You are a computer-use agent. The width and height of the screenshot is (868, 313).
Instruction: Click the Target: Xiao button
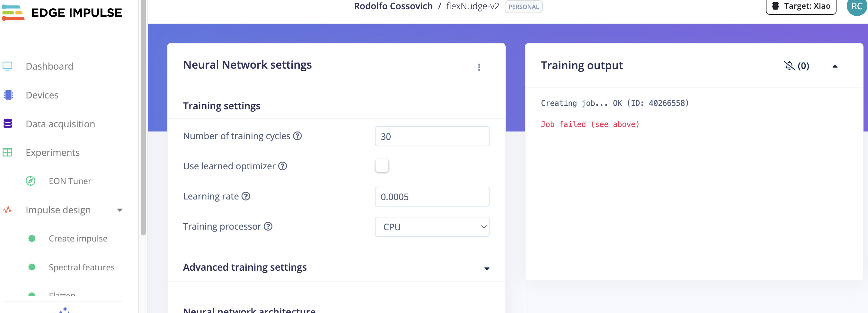pyautogui.click(x=801, y=6)
